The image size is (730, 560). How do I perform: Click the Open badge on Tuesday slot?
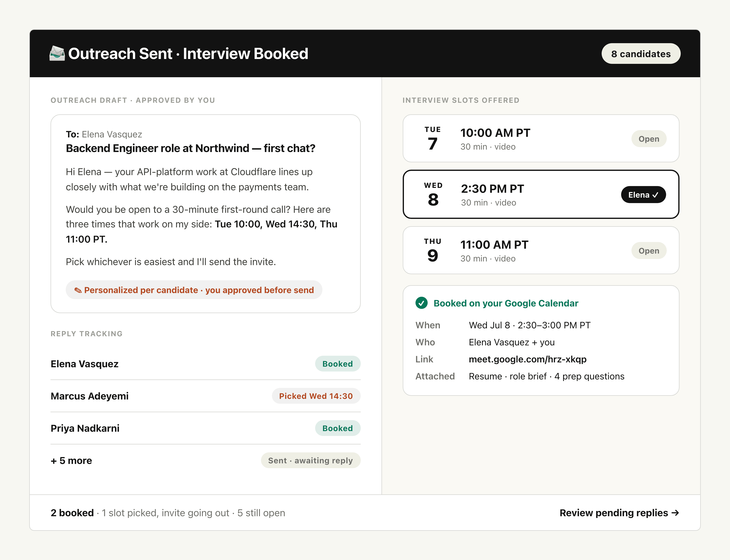coord(649,139)
